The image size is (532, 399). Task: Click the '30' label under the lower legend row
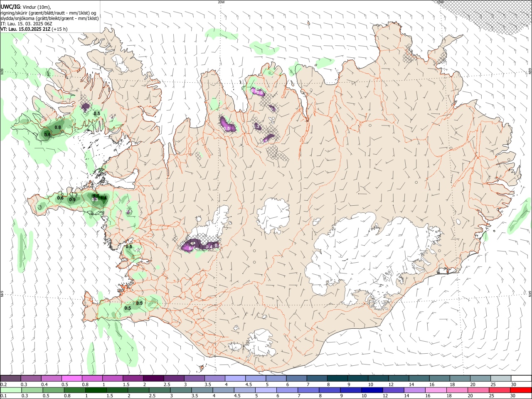click(513, 396)
